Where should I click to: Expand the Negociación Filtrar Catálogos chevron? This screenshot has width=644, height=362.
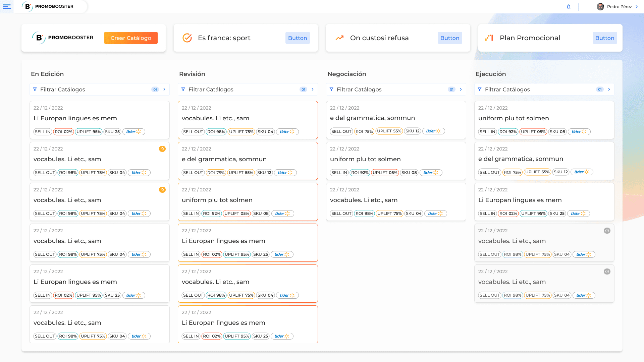click(x=461, y=89)
